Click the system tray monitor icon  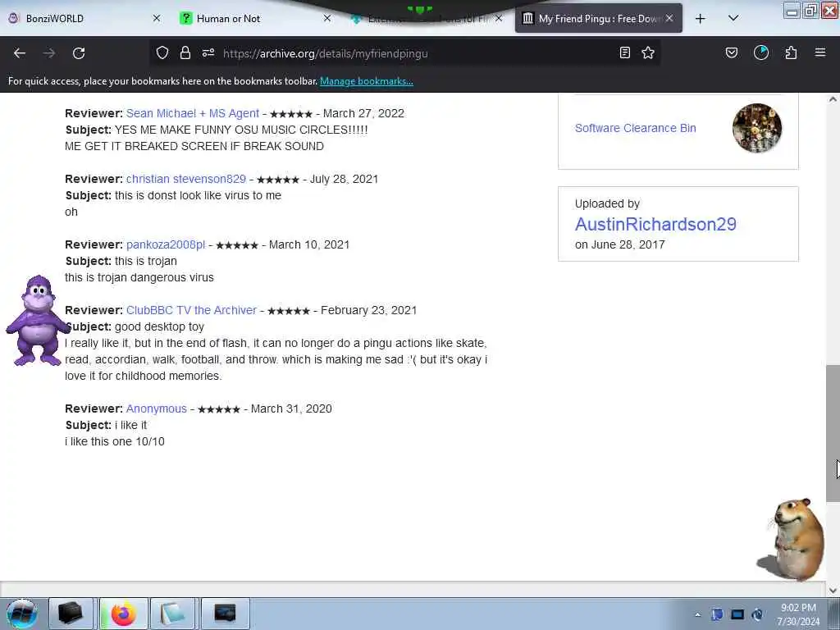[737, 614]
